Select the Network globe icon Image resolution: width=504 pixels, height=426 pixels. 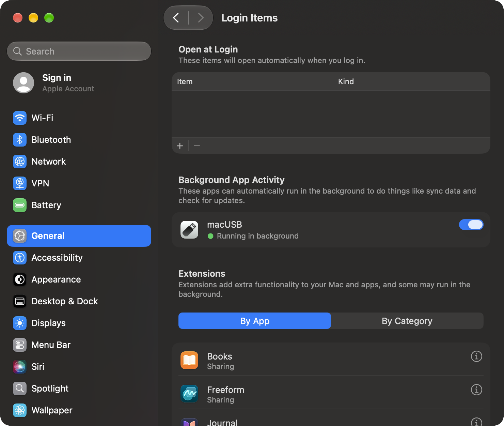coord(20,162)
